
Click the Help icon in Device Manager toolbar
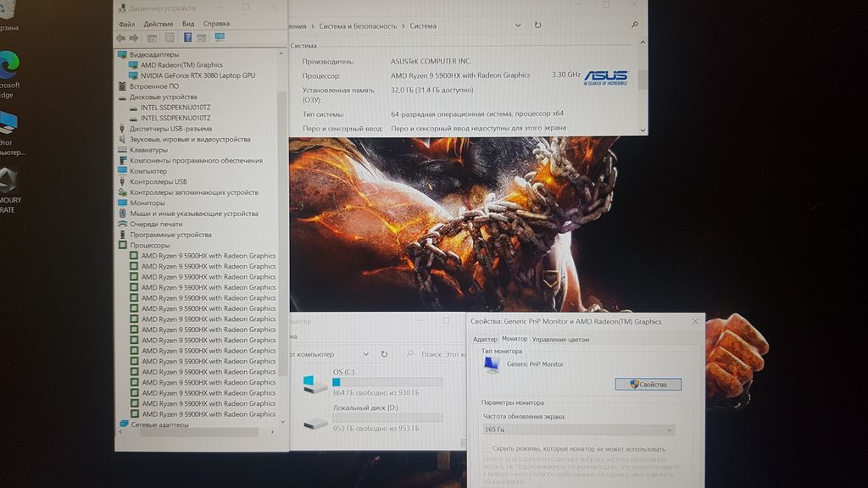tap(187, 38)
